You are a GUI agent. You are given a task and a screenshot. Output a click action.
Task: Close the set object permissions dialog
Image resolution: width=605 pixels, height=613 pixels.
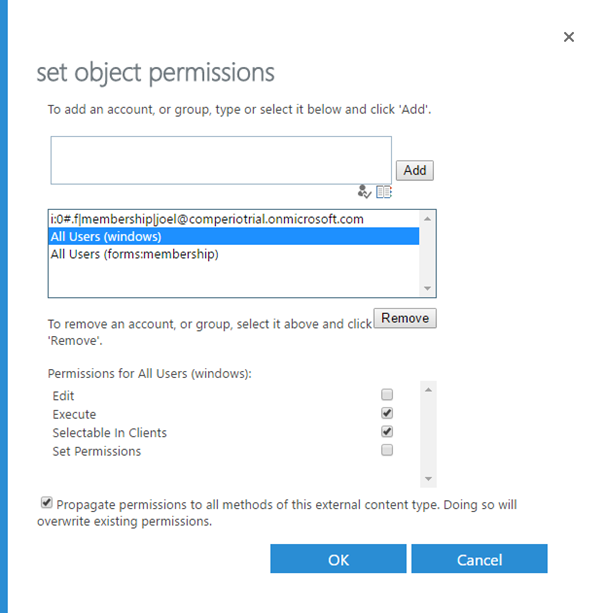click(x=569, y=37)
